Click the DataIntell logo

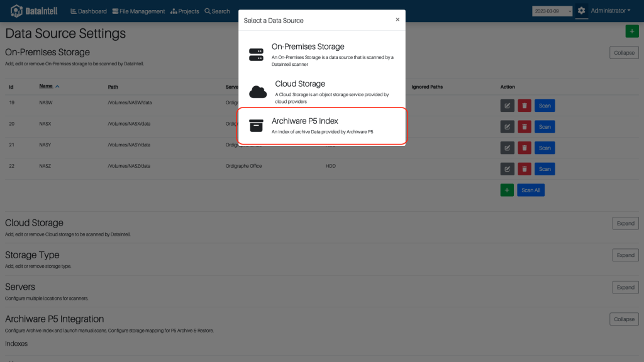click(34, 11)
